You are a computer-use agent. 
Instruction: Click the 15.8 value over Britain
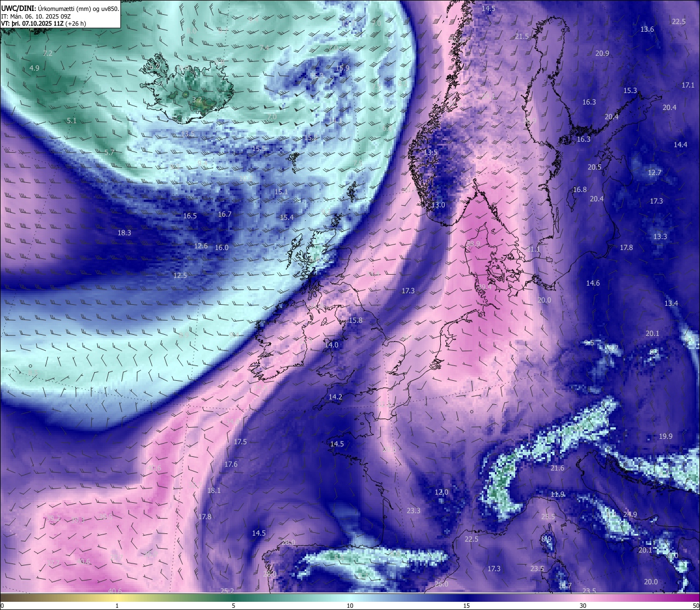[355, 320]
